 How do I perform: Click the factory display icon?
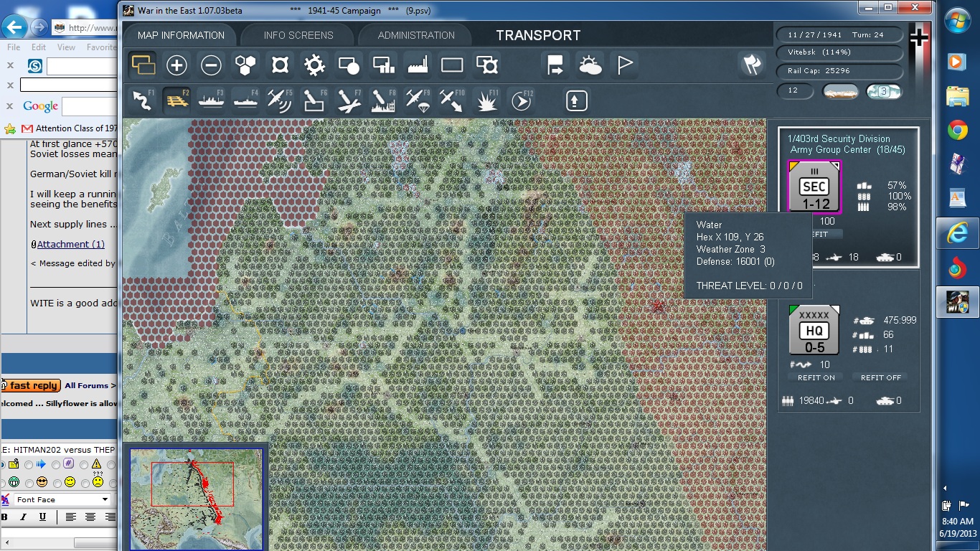[418, 66]
